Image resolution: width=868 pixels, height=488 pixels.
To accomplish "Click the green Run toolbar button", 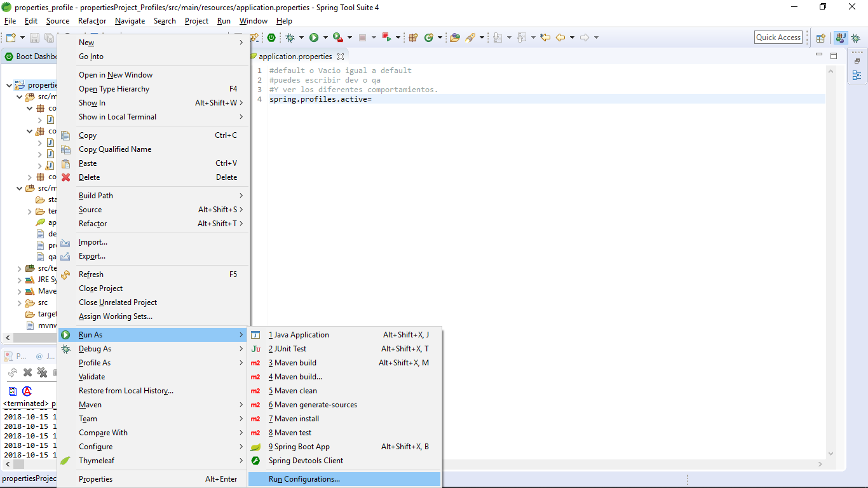I will [x=314, y=37].
